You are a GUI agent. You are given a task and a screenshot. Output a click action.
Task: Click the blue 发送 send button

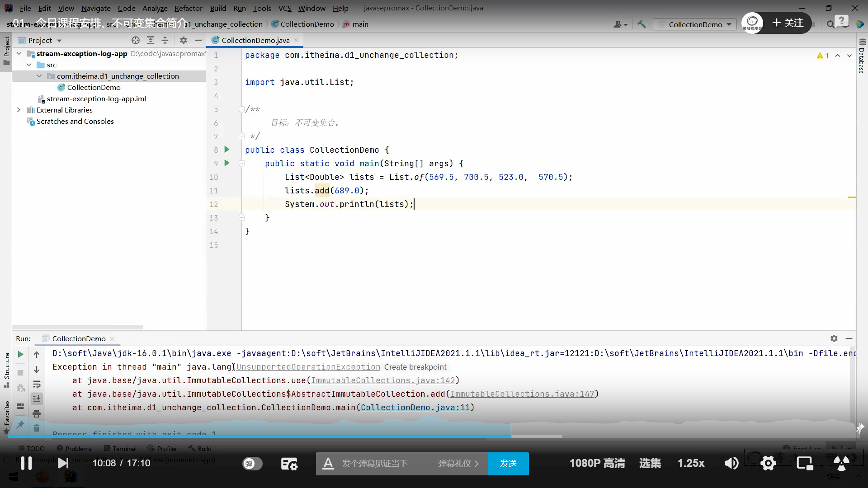[508, 464]
